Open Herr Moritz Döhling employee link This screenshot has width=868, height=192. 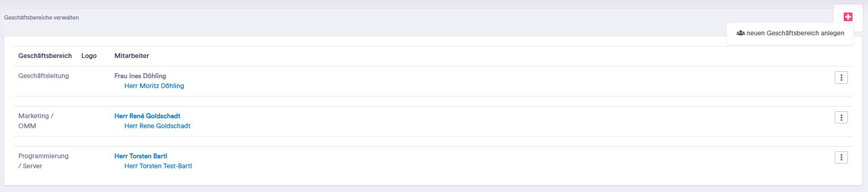pos(154,86)
